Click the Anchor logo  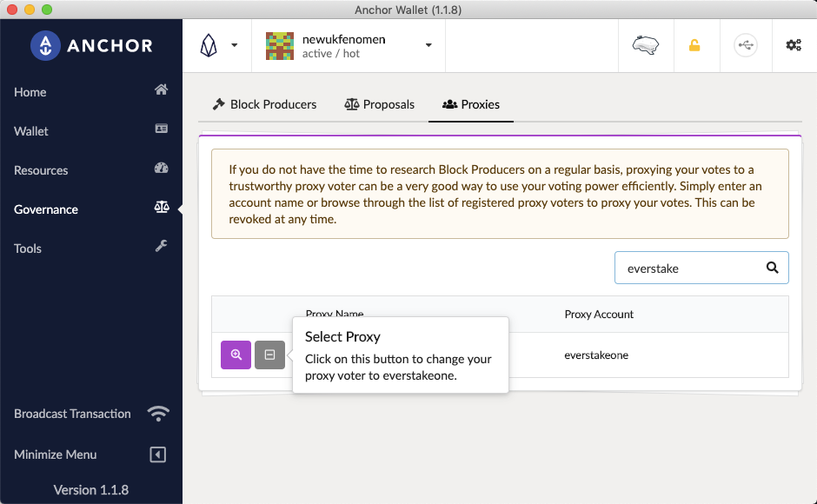(x=92, y=45)
